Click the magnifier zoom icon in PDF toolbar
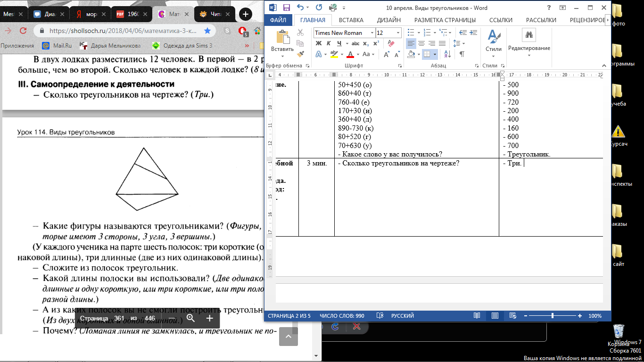 coord(190,319)
